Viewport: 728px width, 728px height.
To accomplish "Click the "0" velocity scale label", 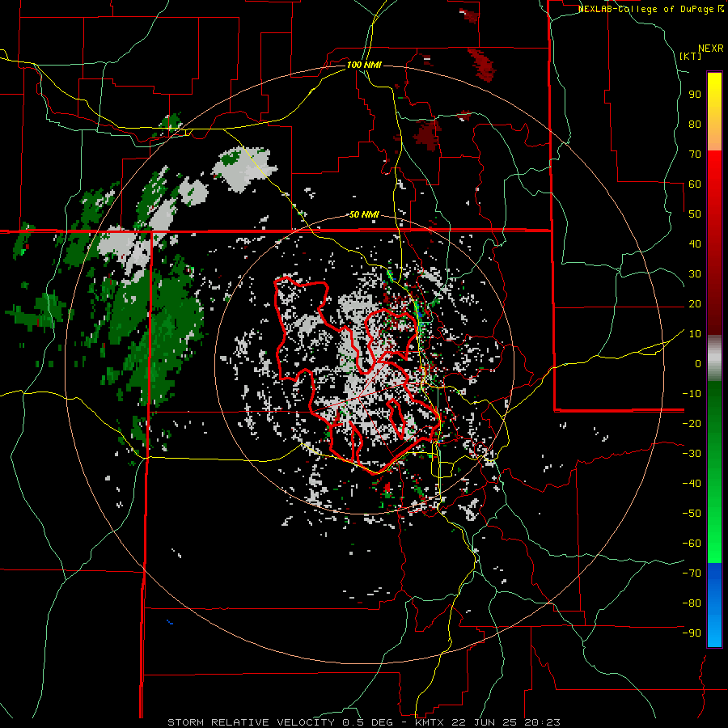I will (698, 363).
